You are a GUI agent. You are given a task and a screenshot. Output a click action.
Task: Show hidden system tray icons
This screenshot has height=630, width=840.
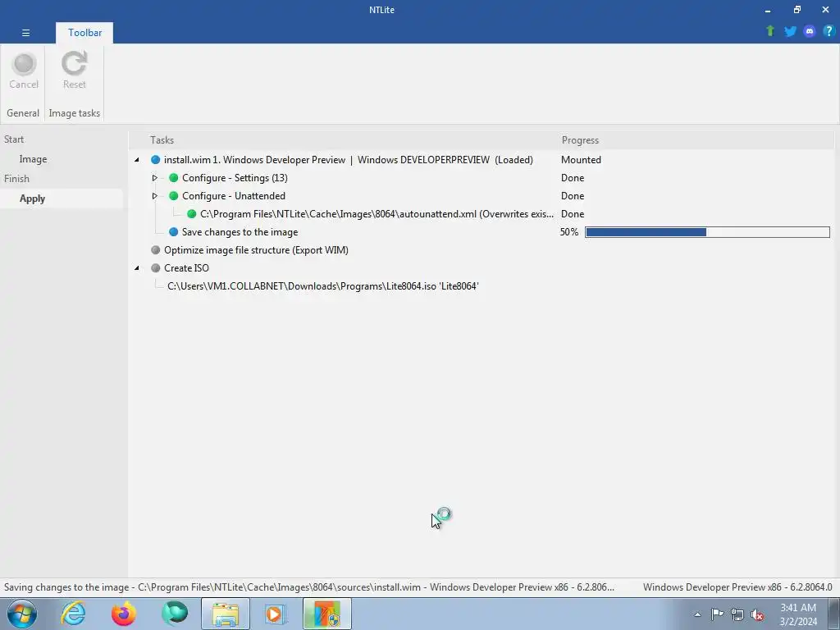click(x=697, y=614)
